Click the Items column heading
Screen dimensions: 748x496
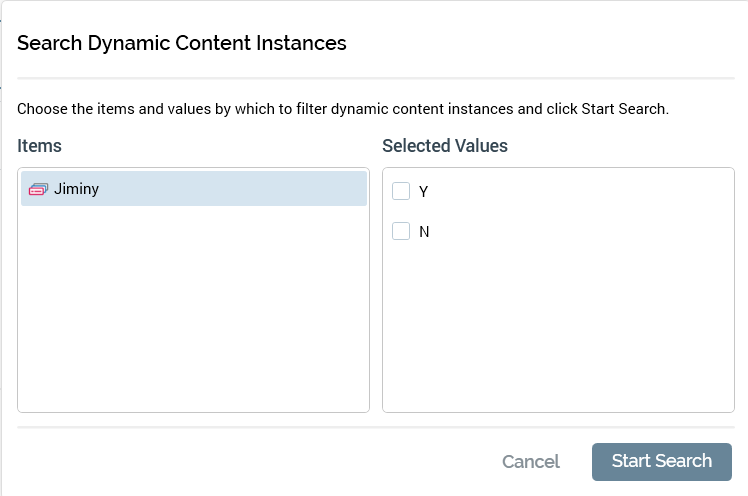(x=39, y=146)
